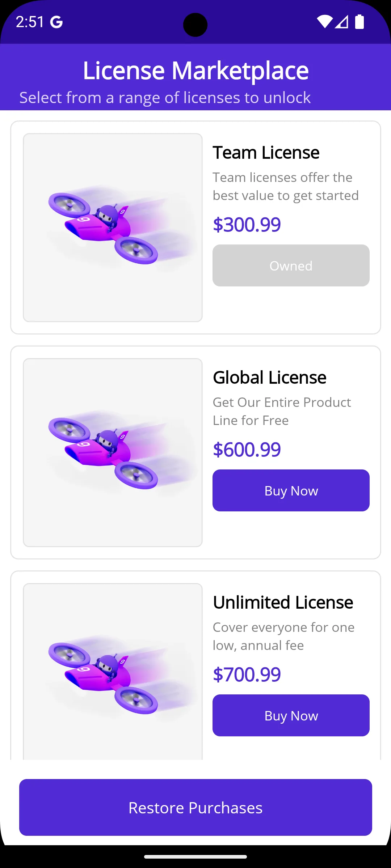The image size is (391, 868).
Task: Tap the battery indicator icon
Action: click(x=360, y=22)
